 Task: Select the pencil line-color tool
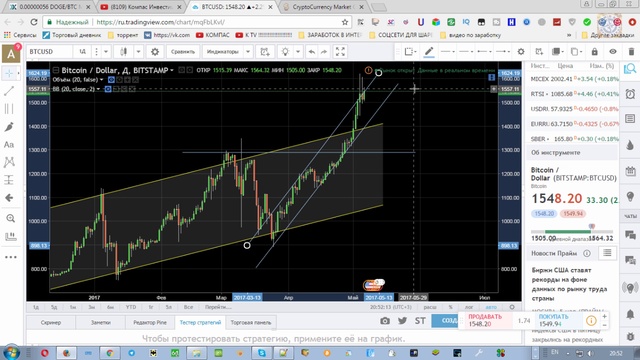click(x=429, y=51)
